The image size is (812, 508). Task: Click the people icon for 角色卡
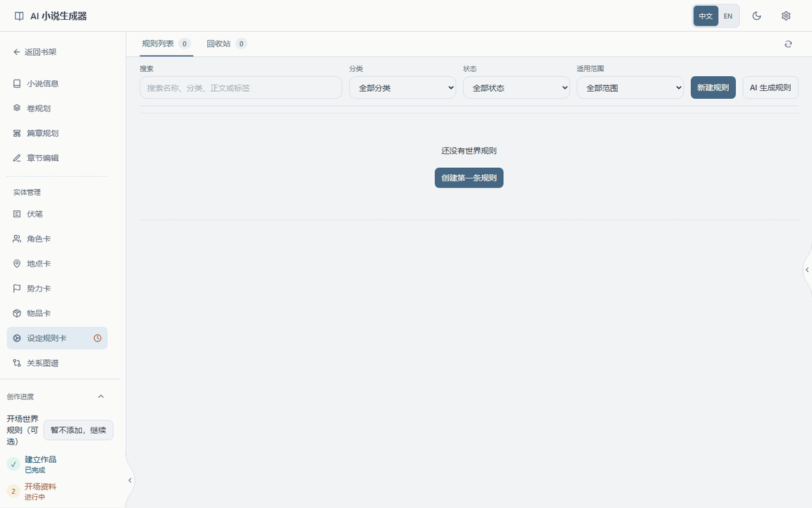(x=17, y=239)
